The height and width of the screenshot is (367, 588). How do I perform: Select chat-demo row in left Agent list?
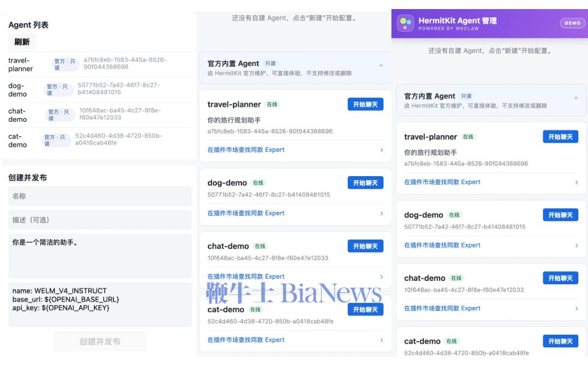tap(100, 115)
